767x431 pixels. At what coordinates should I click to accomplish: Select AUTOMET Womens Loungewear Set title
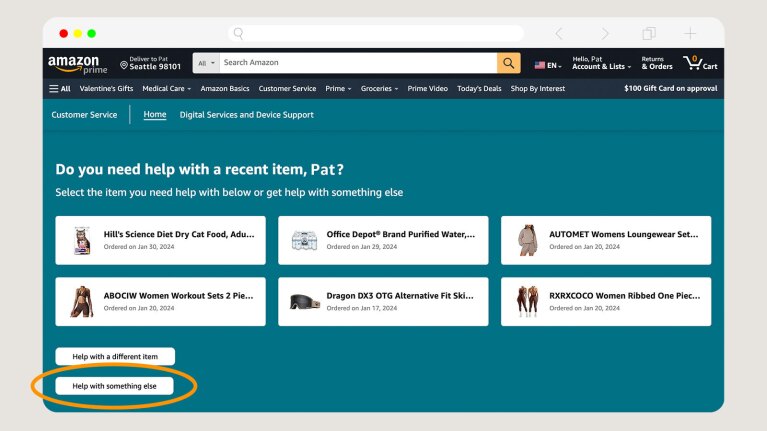624,234
